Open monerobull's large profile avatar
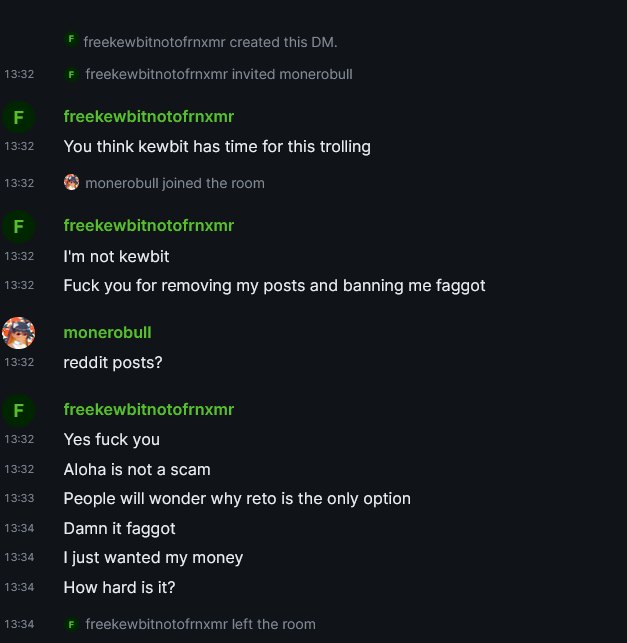The width and height of the screenshot is (627, 643). point(18,333)
